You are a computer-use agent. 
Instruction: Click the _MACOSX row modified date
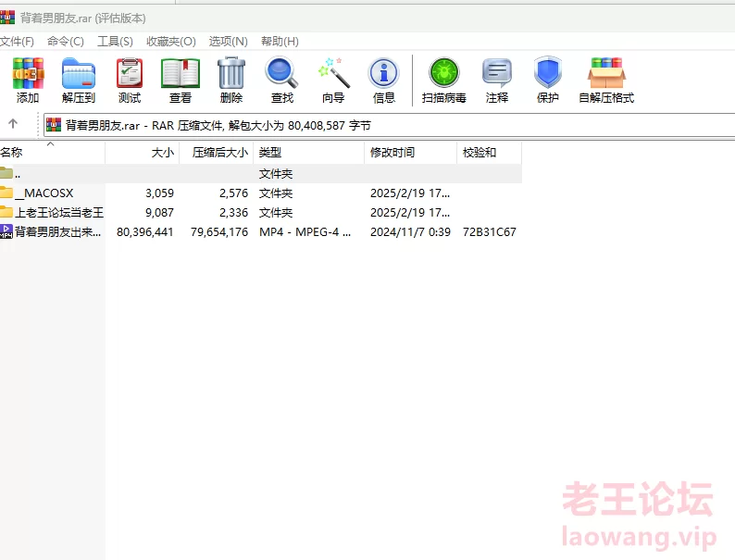410,193
